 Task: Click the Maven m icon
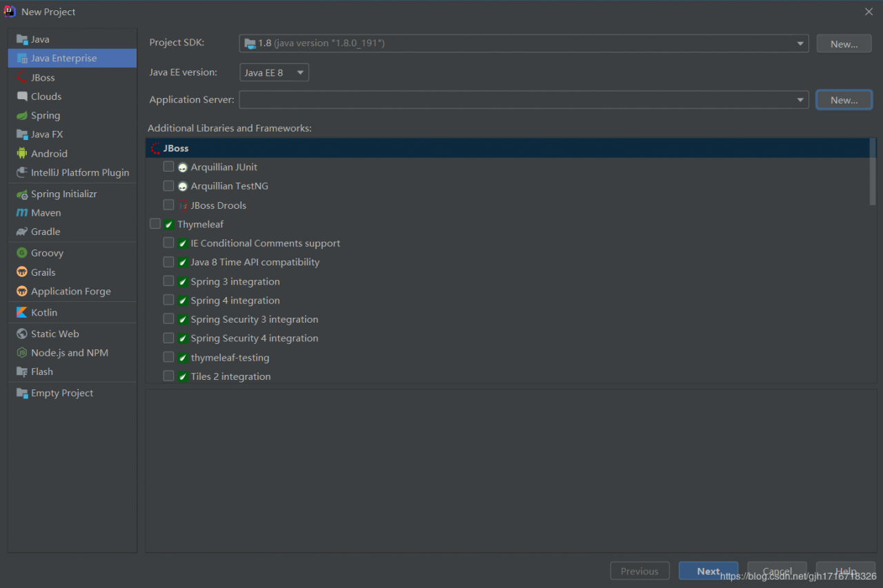pyautogui.click(x=22, y=213)
